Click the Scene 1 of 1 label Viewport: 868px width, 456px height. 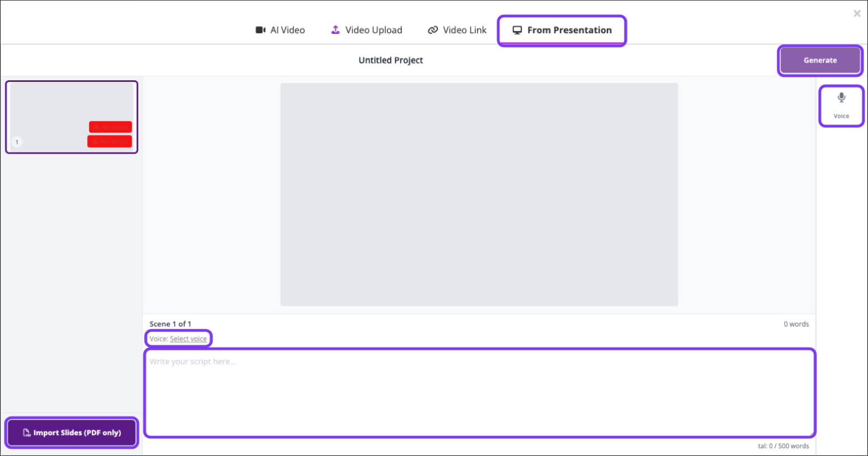point(170,324)
